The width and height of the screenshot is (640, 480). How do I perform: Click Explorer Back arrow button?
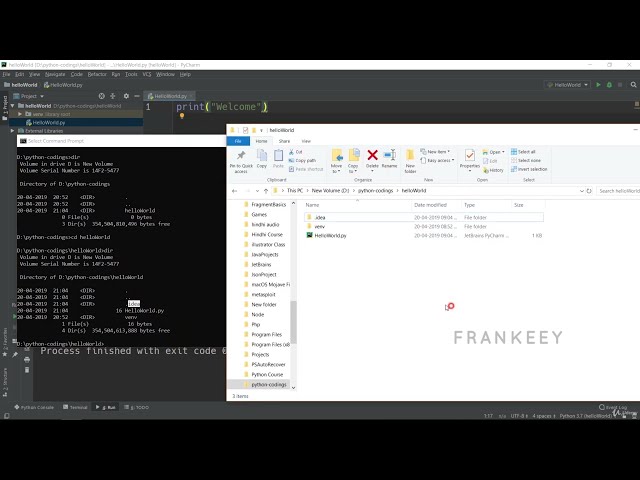(x=235, y=191)
